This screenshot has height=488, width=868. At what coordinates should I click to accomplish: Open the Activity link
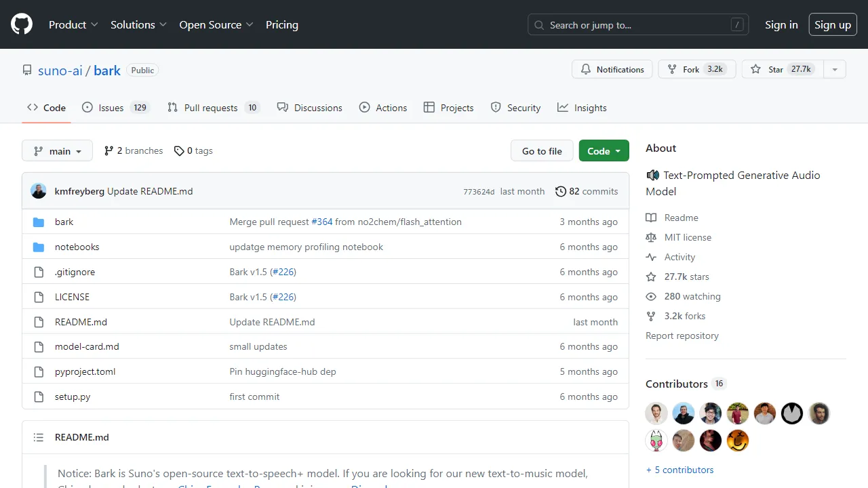coord(671,257)
